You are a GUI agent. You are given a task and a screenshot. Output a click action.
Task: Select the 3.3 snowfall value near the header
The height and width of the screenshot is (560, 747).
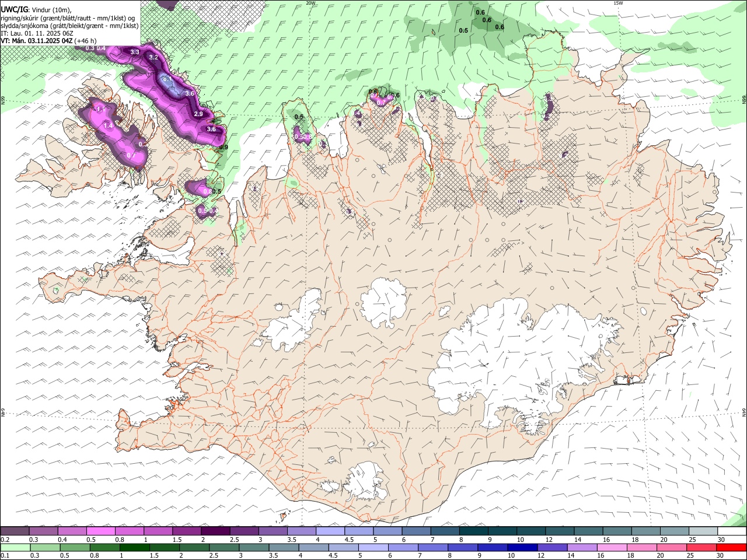pos(135,52)
